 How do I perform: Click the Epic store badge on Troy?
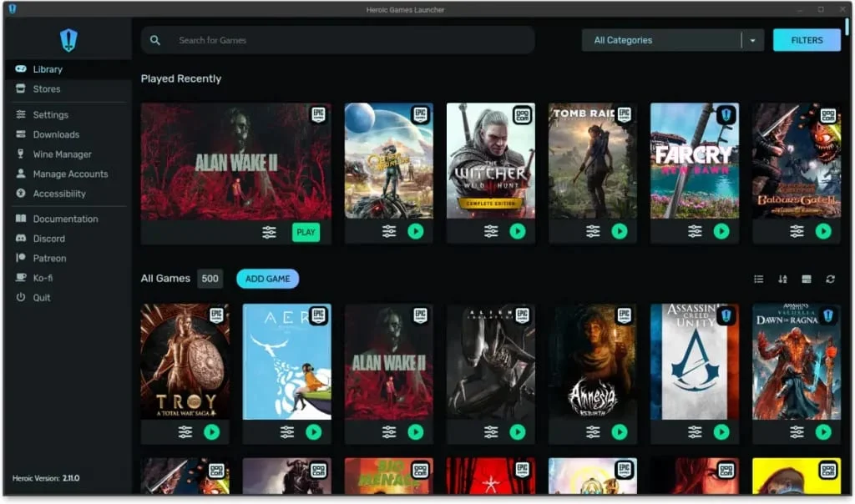coord(216,315)
